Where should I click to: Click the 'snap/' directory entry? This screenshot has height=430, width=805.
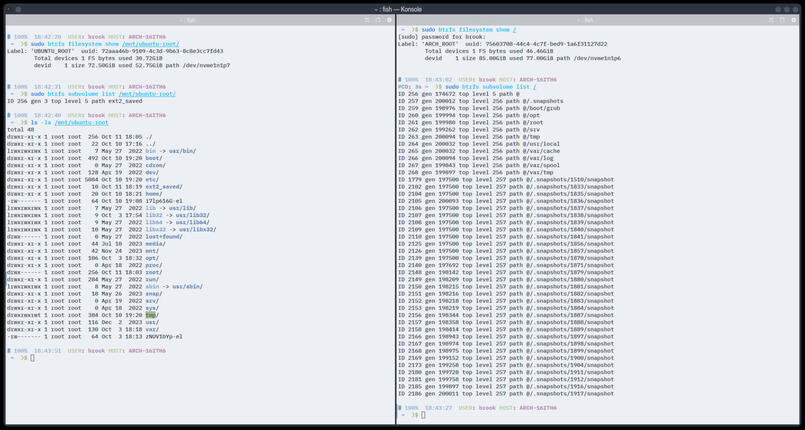[154, 294]
